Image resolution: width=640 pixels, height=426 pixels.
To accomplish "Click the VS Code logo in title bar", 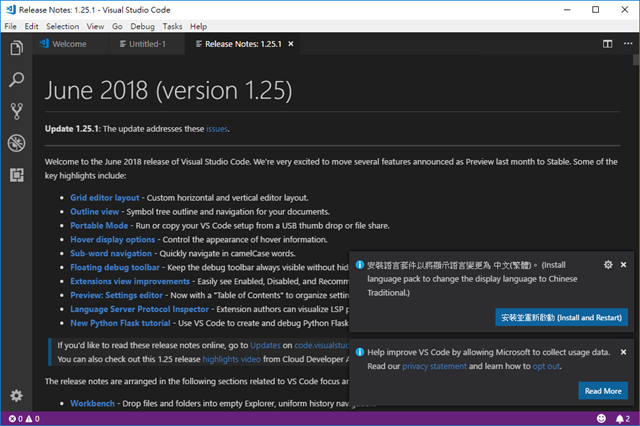I will point(11,9).
